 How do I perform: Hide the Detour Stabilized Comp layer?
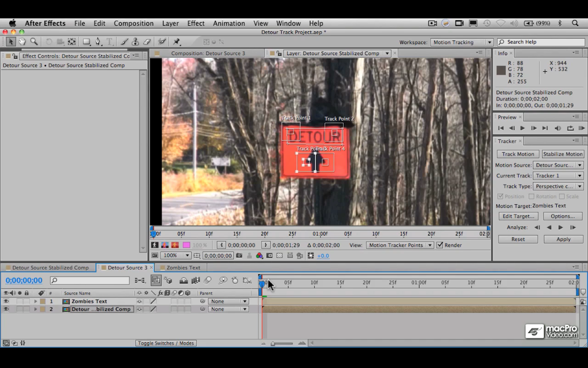(x=6, y=309)
